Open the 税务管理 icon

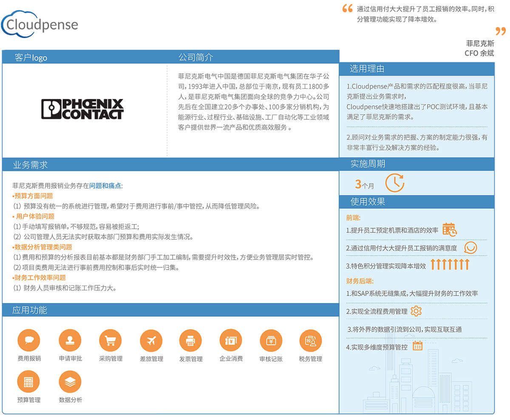click(311, 341)
